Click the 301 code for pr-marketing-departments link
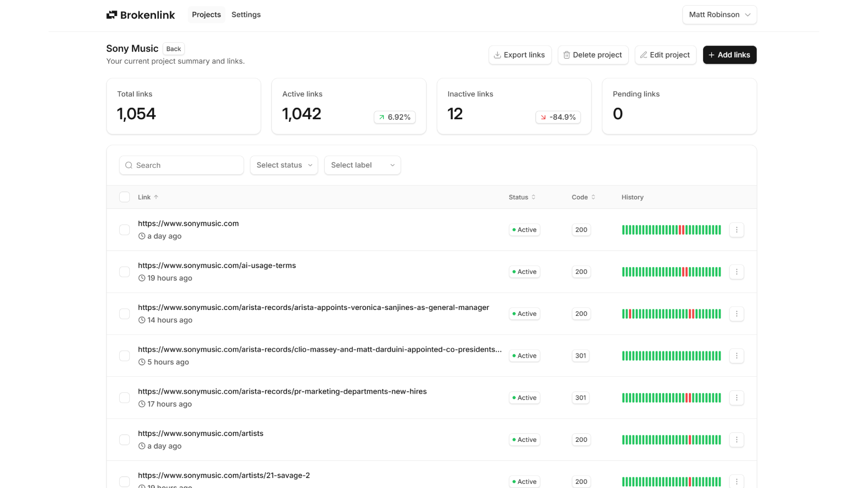This screenshot has height=488, width=868. 580,398
